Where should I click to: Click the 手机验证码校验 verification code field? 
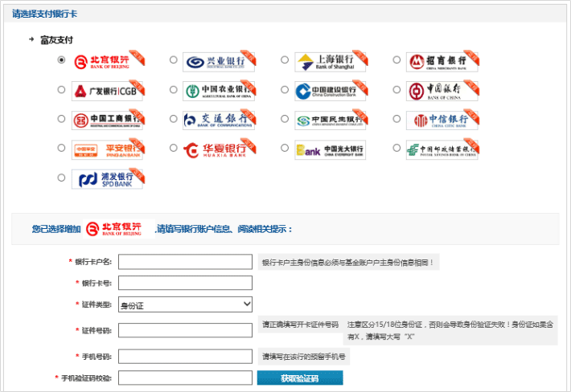tap(185, 378)
